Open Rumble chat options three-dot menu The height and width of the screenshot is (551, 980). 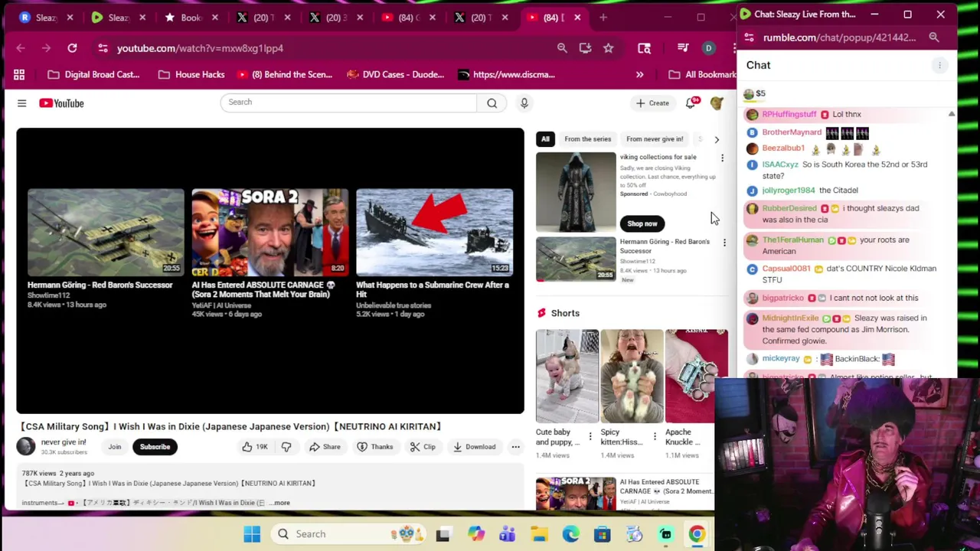tap(939, 65)
